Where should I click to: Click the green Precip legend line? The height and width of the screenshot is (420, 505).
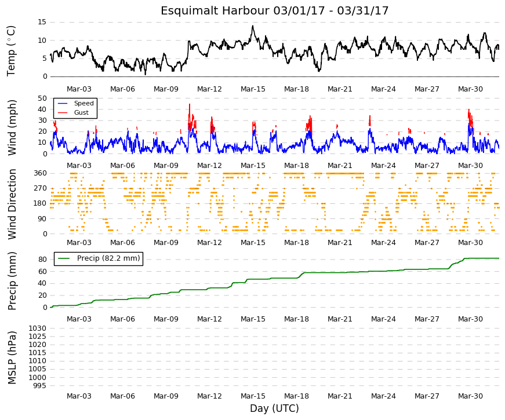63,258
